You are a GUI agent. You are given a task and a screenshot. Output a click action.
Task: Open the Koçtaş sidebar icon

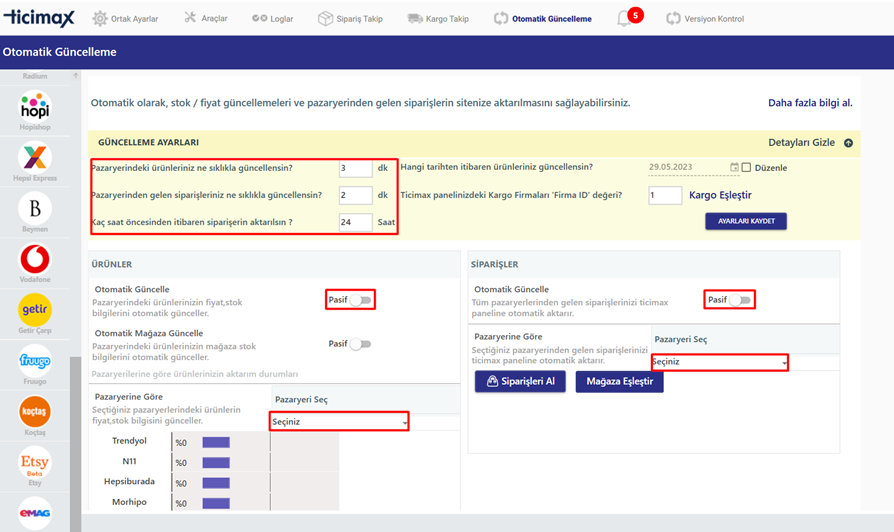(35, 411)
